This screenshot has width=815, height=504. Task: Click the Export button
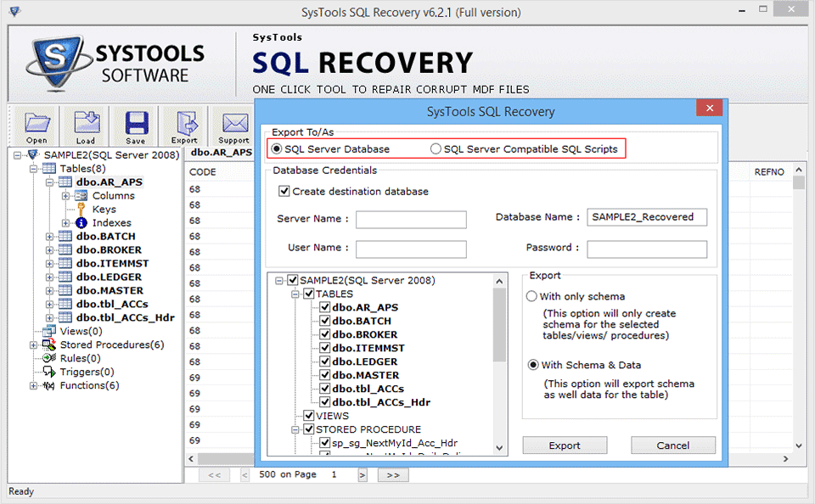pos(564,445)
